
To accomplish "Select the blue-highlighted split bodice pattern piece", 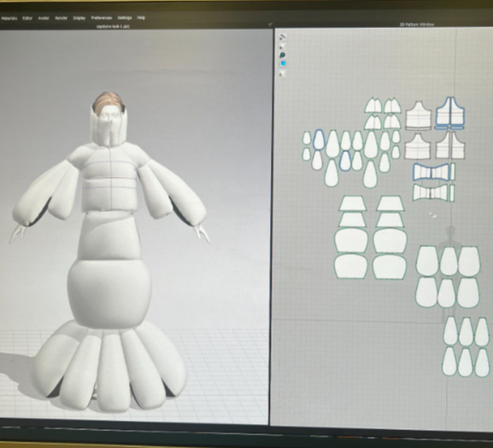I will point(450,113).
